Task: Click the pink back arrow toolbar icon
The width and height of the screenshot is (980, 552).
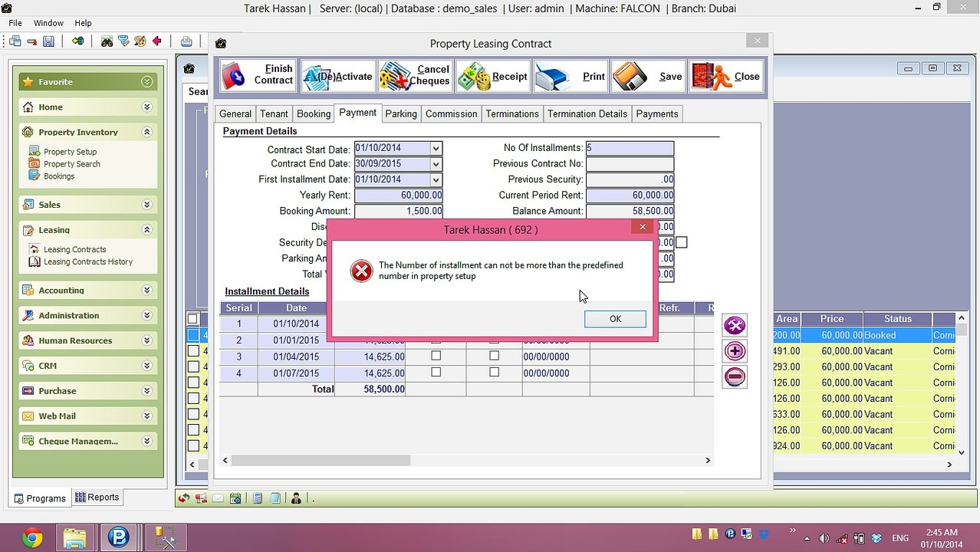Action: pyautogui.click(x=157, y=41)
